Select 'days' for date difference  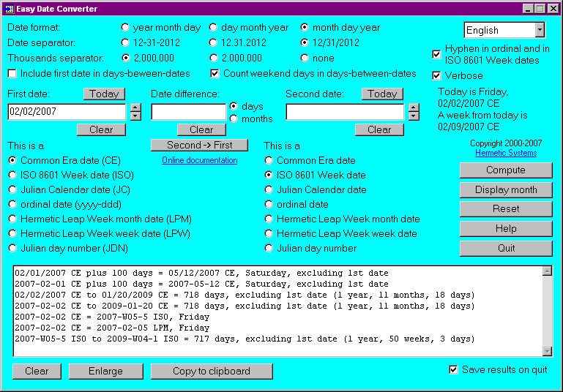tap(234, 106)
